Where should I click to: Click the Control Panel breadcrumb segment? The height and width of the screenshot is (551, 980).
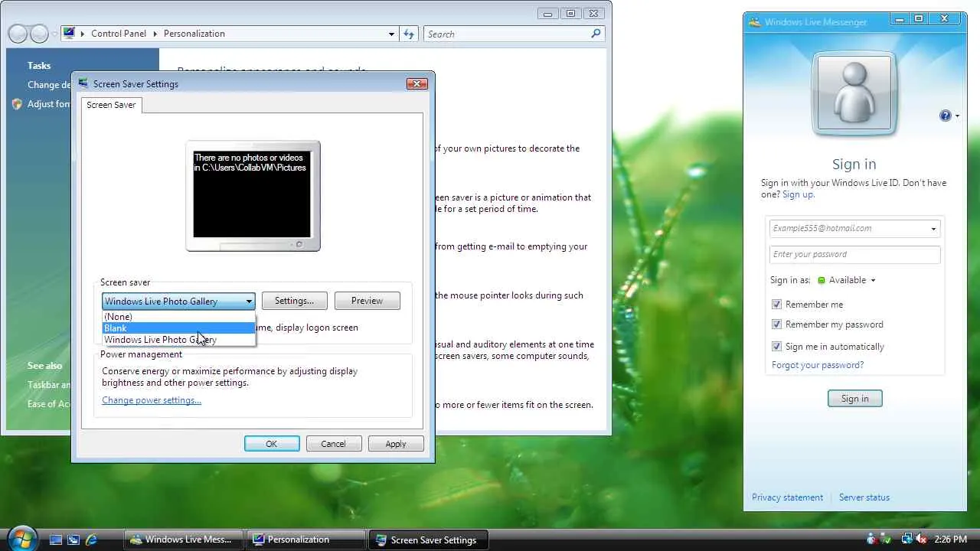tap(119, 34)
